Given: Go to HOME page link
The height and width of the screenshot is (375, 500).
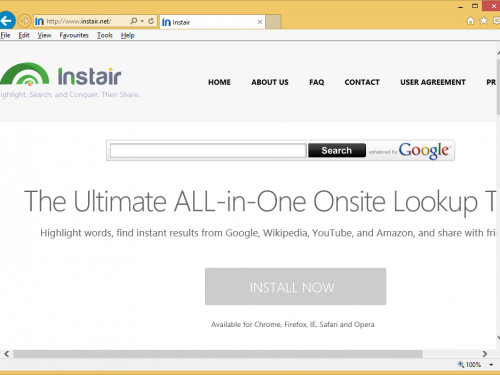Looking at the screenshot, I should (x=219, y=82).
